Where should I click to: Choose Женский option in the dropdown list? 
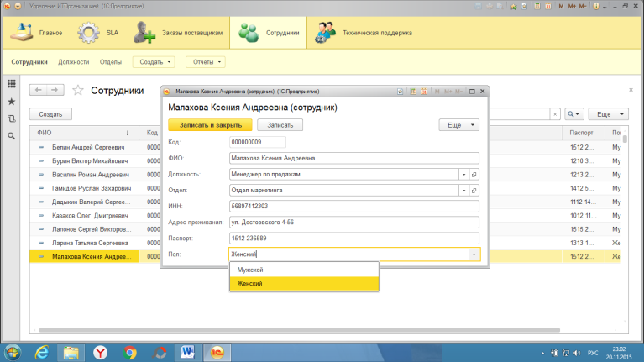tap(250, 284)
